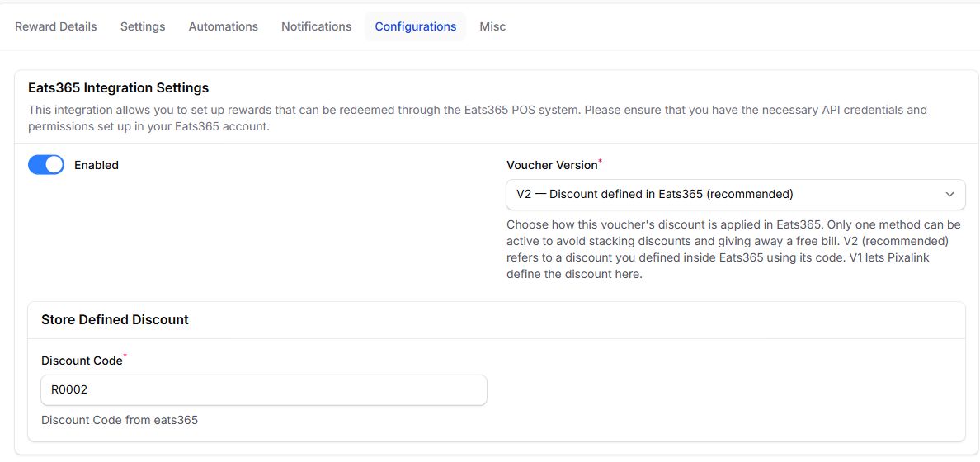Screen dimensions: 980x462
Task: Click the Discount Code input field
Action: 264,390
